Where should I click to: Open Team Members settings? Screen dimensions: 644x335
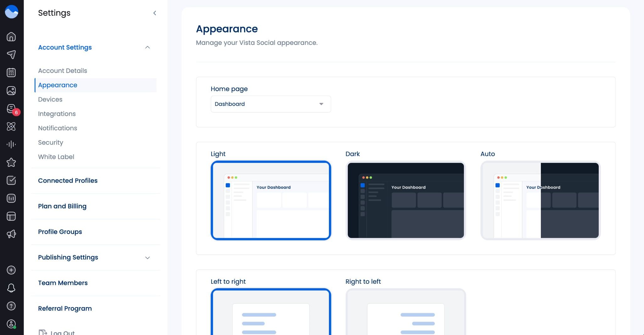63,283
